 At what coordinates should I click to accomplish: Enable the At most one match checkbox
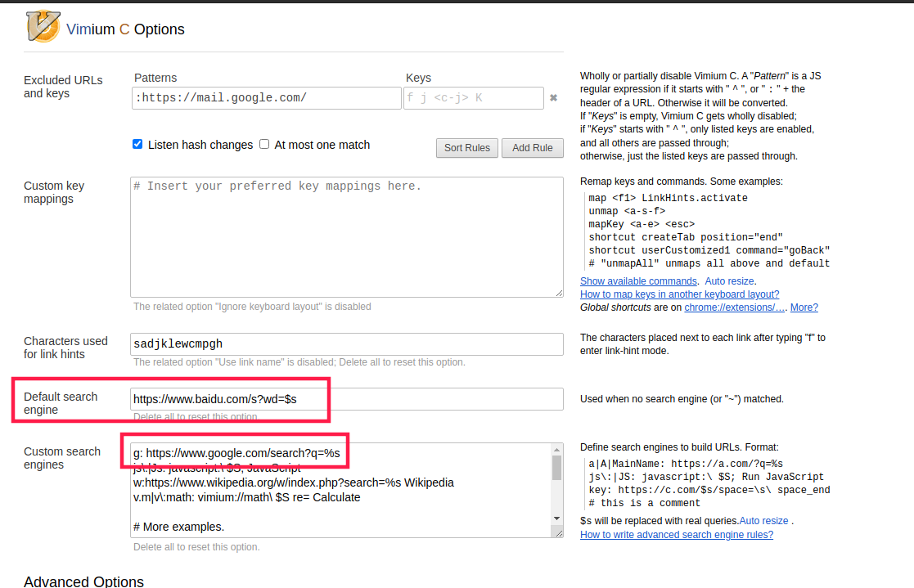264,144
